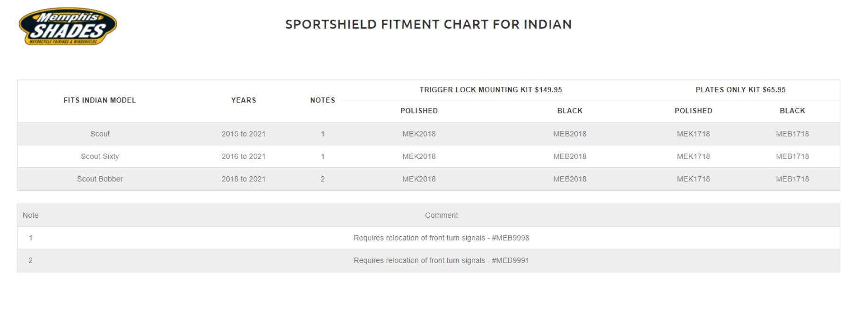The height and width of the screenshot is (309, 868).
Task: Click the Notes column header
Action: pyautogui.click(x=322, y=100)
